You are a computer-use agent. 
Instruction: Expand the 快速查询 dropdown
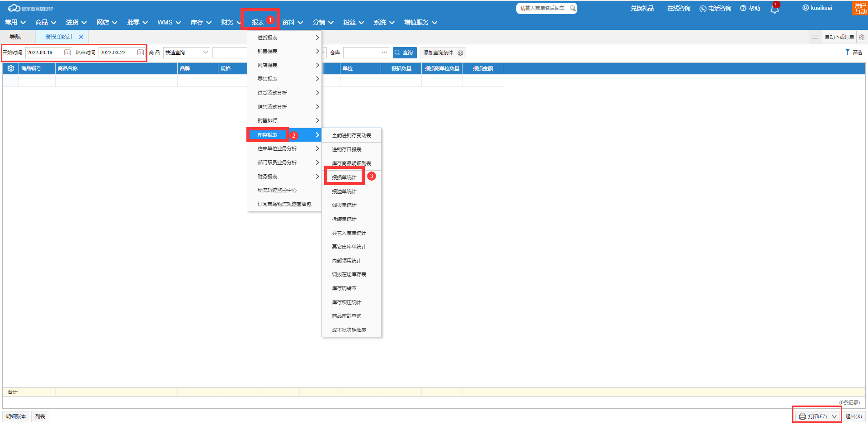(x=205, y=53)
